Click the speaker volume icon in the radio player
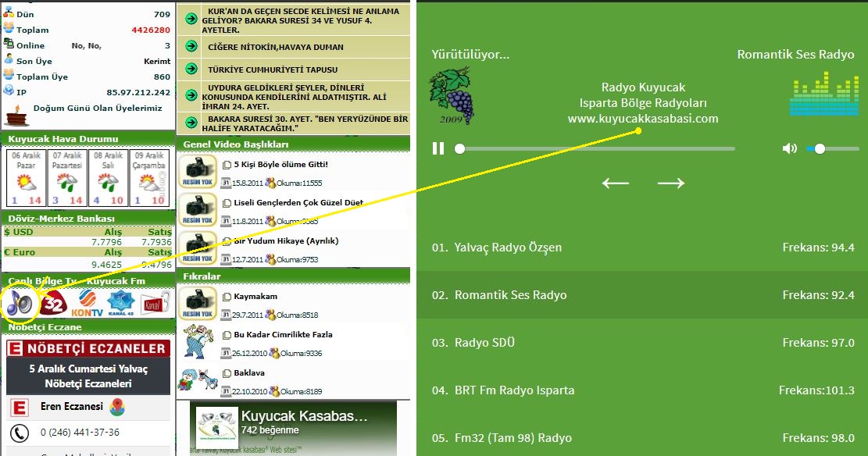The image size is (868, 456). click(x=790, y=148)
